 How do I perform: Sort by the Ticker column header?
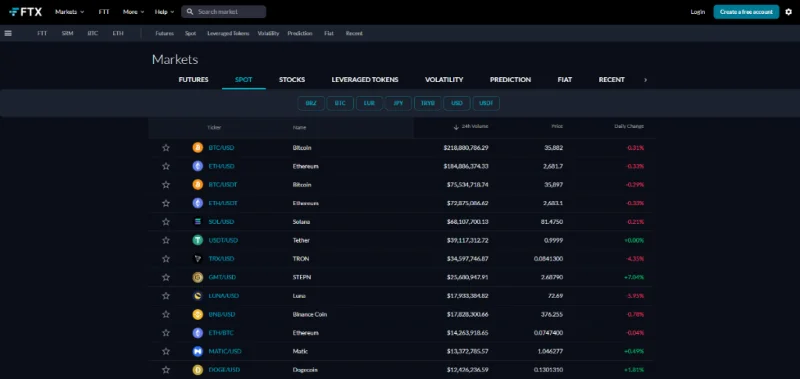214,128
